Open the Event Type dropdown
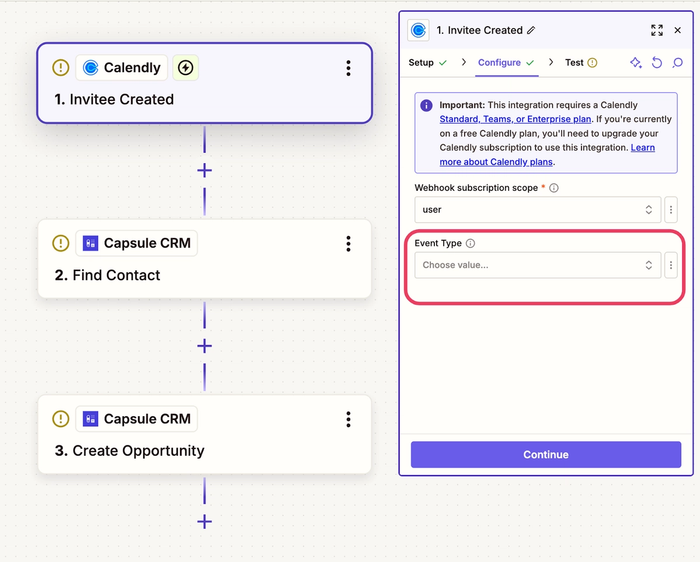This screenshot has width=700, height=562. click(x=538, y=265)
